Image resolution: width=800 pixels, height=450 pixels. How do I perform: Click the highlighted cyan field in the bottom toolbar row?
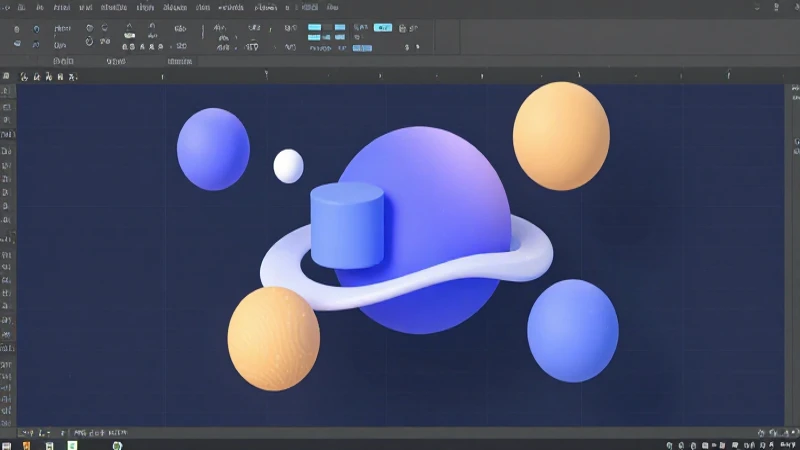pyautogui.click(x=362, y=48)
